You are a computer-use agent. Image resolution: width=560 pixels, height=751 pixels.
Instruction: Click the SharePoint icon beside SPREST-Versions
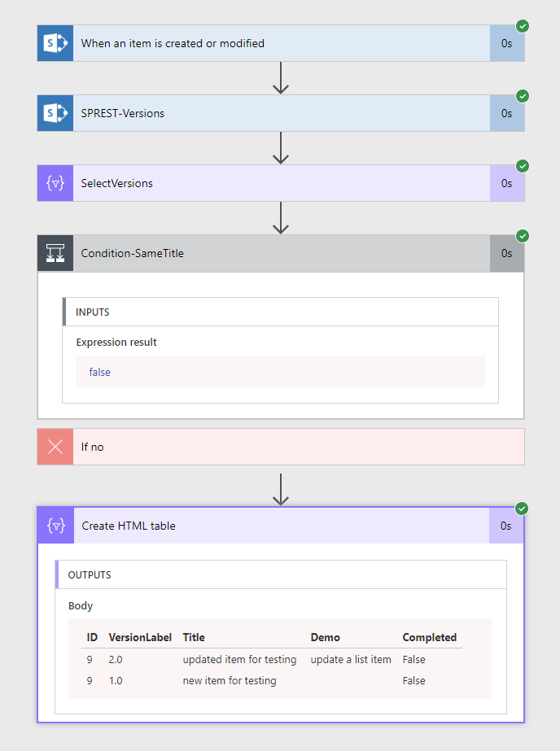click(x=55, y=113)
